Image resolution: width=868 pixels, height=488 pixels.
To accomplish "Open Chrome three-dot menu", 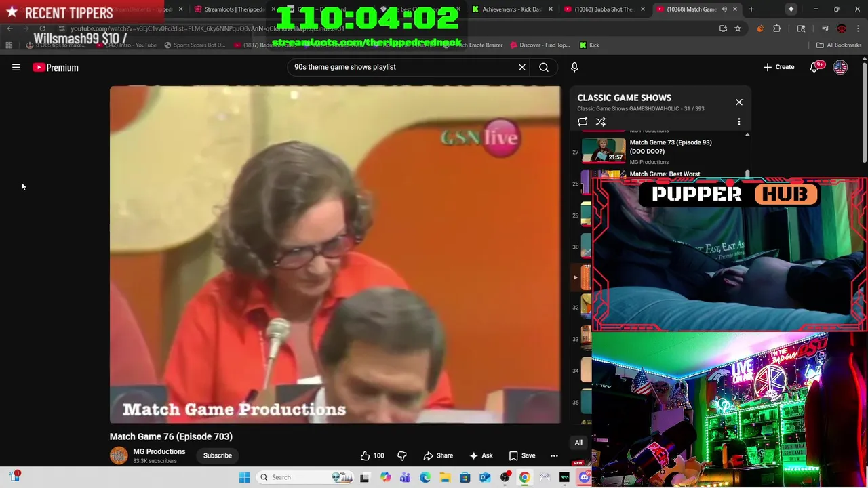I will pos(858,28).
